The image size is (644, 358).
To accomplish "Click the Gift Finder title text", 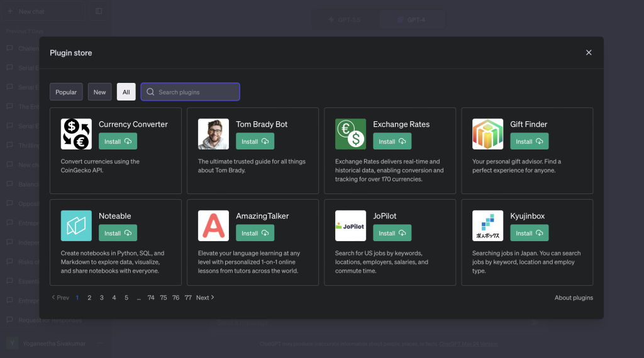I will (528, 124).
